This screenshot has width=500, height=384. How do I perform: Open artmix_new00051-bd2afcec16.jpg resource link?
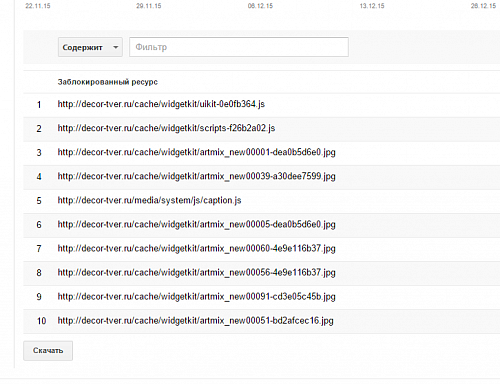pos(195,320)
